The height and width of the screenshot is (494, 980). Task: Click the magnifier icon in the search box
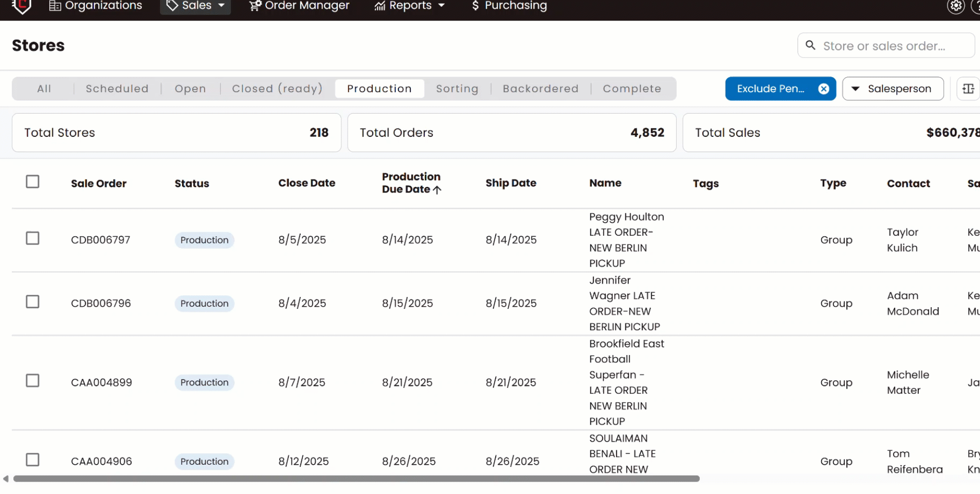(811, 45)
